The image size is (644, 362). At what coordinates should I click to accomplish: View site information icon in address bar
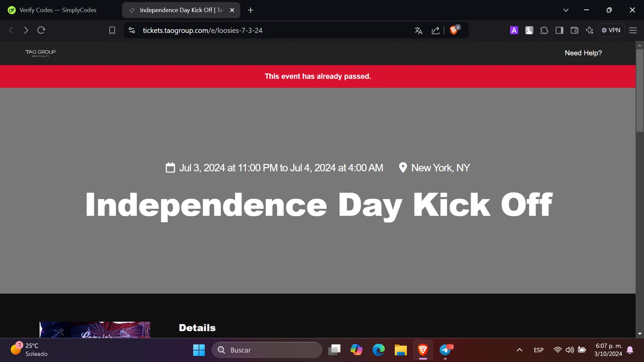click(x=132, y=30)
